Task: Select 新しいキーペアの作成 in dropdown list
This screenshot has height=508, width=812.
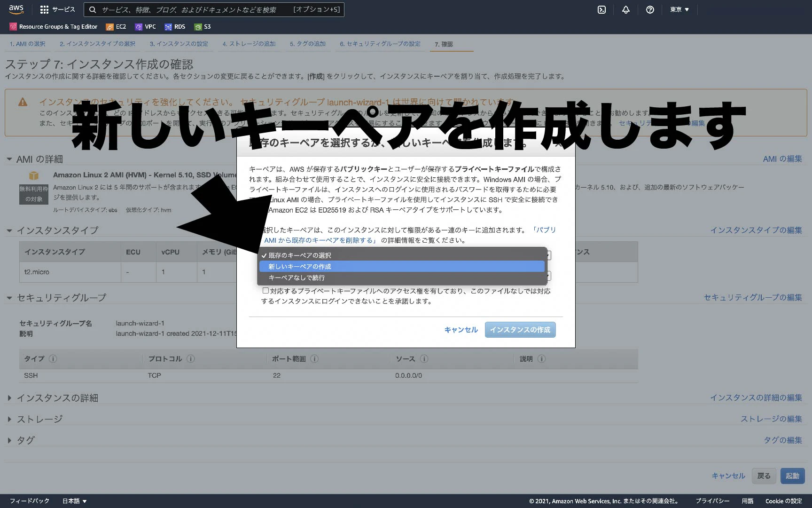Action: pyautogui.click(x=402, y=266)
